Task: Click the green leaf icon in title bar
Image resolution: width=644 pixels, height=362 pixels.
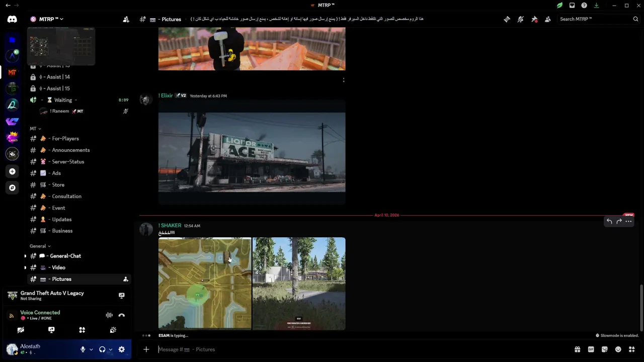Action: click(x=559, y=5)
